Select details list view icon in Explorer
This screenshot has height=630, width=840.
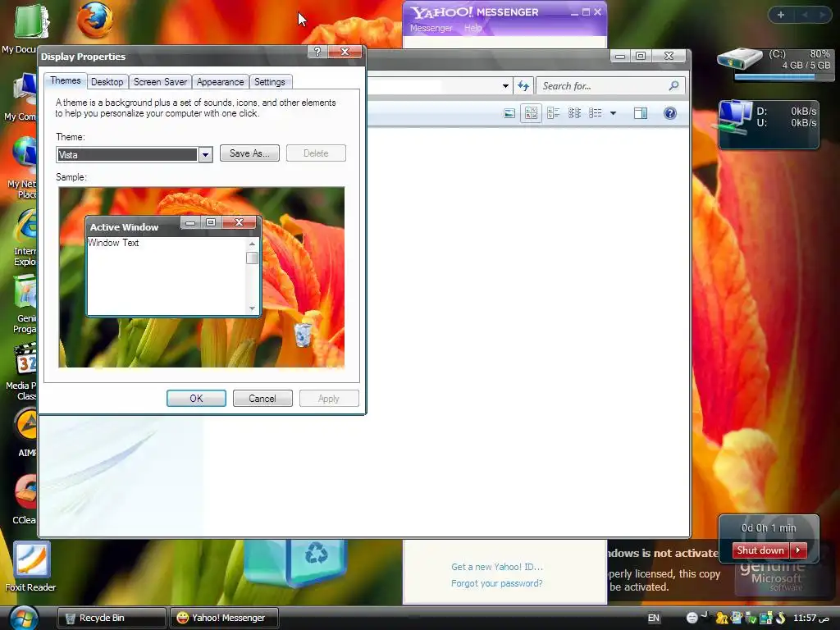(x=596, y=113)
